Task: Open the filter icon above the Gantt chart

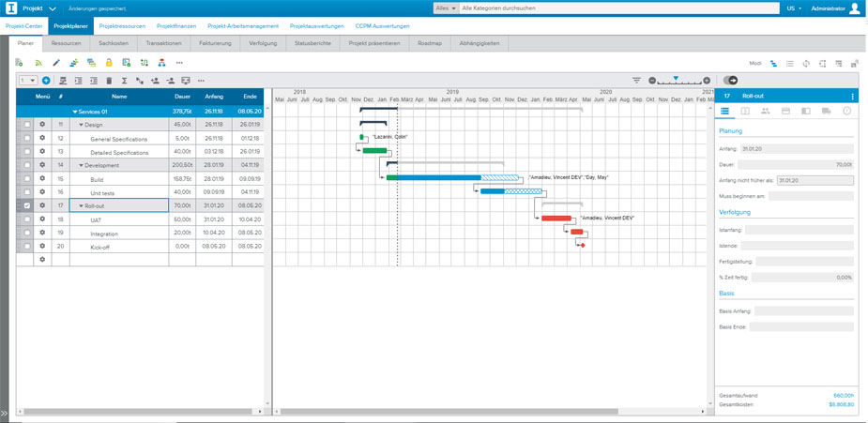Action: tap(636, 81)
